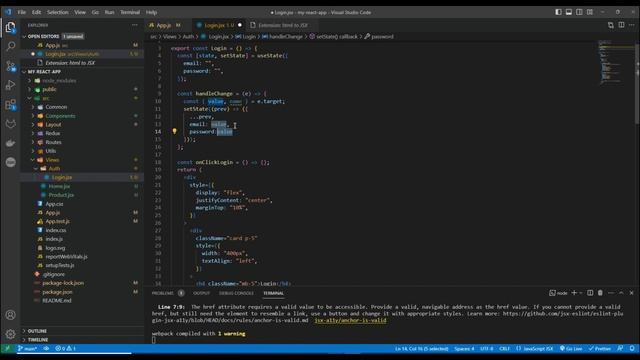Screen dimensions: 640x360
Task: Open customize layout icon in title bar
Action: pos(590,12)
